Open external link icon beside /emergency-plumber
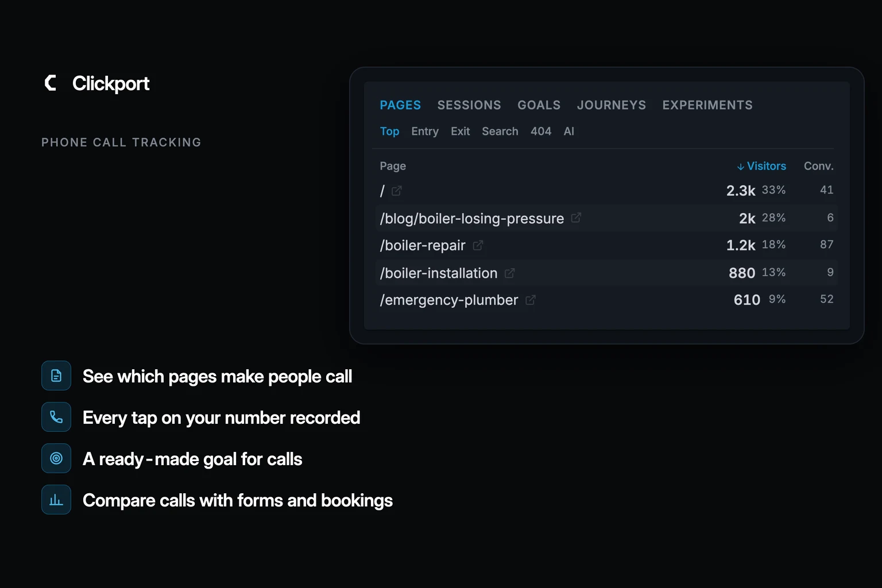Viewport: 882px width, 588px height. pyautogui.click(x=531, y=300)
